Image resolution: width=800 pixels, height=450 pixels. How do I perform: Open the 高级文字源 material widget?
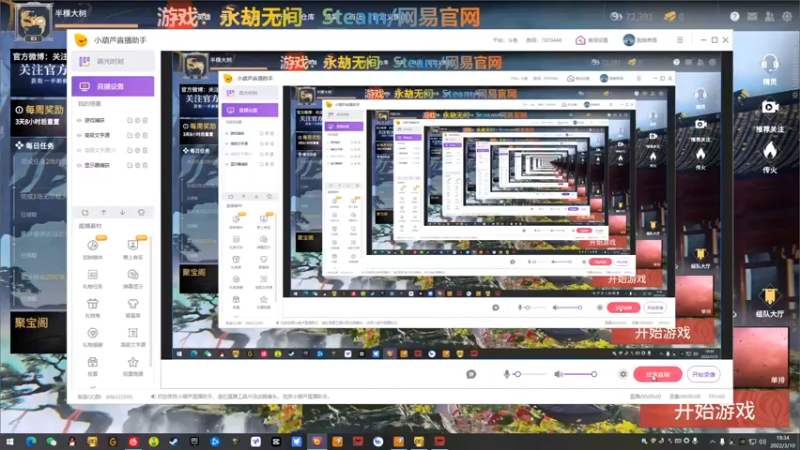coord(133,337)
